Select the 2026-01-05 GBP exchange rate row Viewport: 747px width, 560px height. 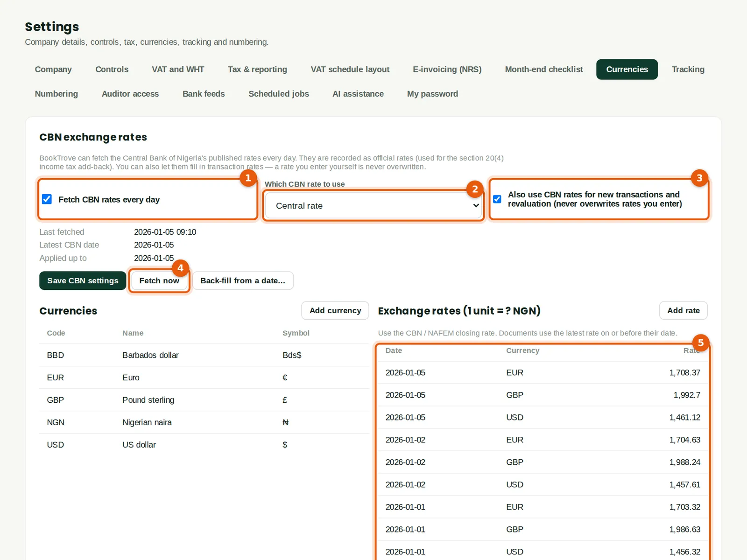pyautogui.click(x=543, y=395)
